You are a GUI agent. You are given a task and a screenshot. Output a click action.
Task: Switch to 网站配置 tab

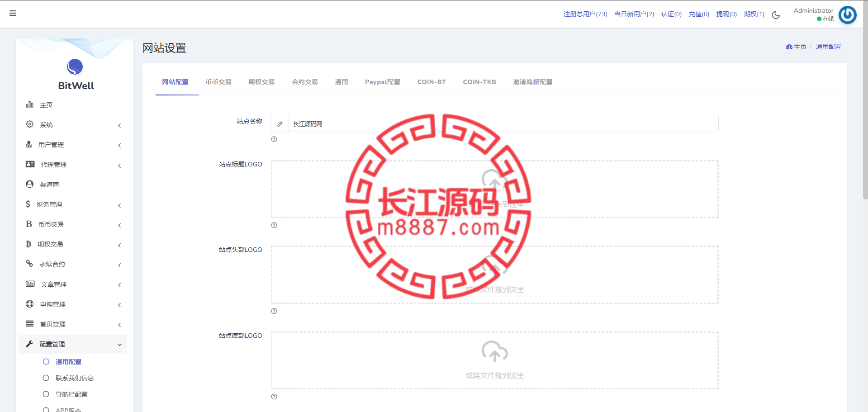175,82
